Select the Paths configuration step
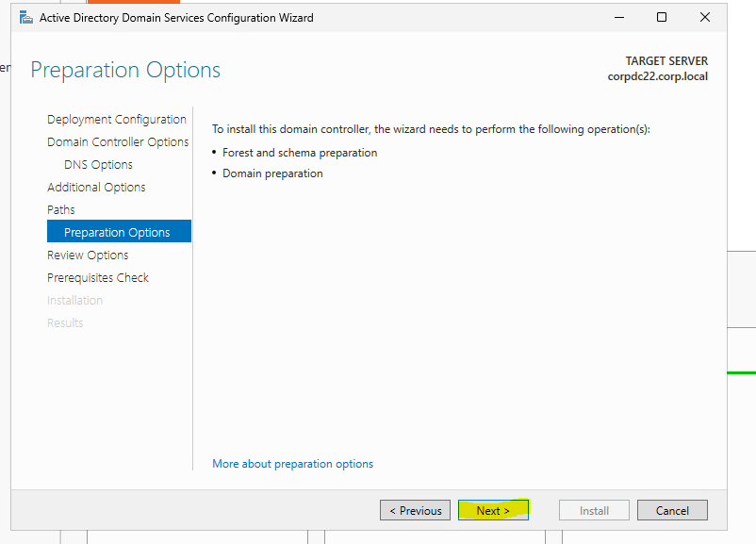This screenshot has height=544, width=756. tap(60, 209)
